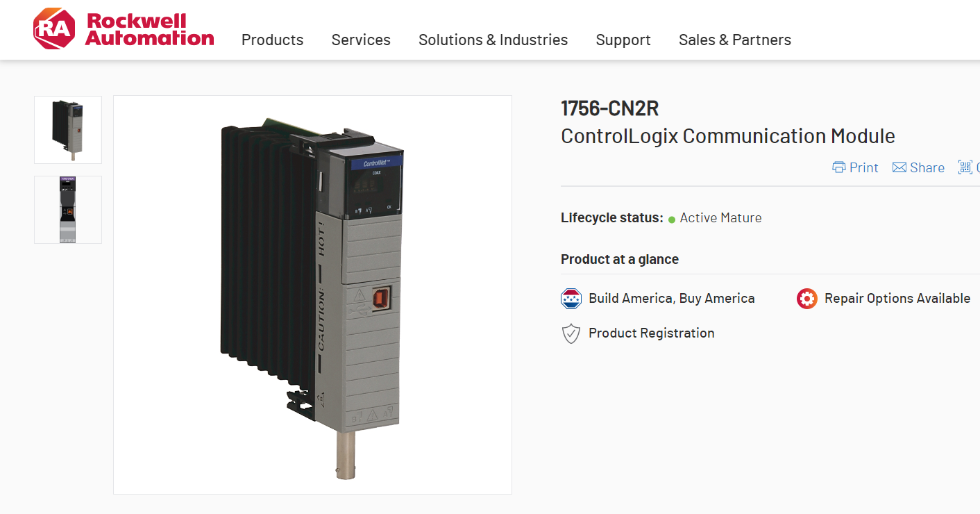This screenshot has height=514, width=980.
Task: Expand the Solutions & Industries menu
Action: coord(493,40)
